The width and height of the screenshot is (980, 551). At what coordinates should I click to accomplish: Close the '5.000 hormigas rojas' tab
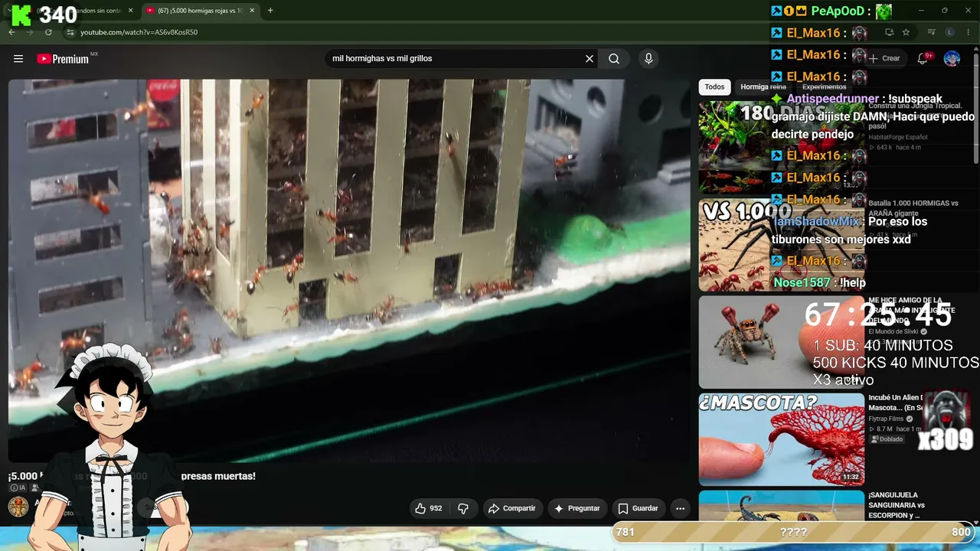tap(252, 11)
